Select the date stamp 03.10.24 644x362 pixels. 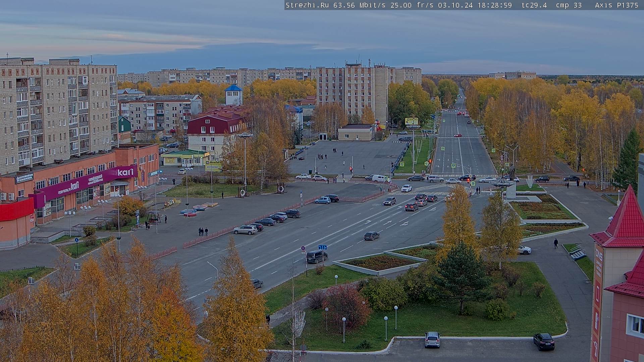point(455,5)
